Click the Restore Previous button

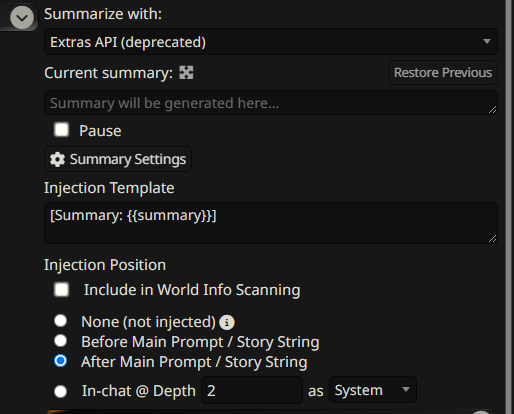click(x=443, y=72)
